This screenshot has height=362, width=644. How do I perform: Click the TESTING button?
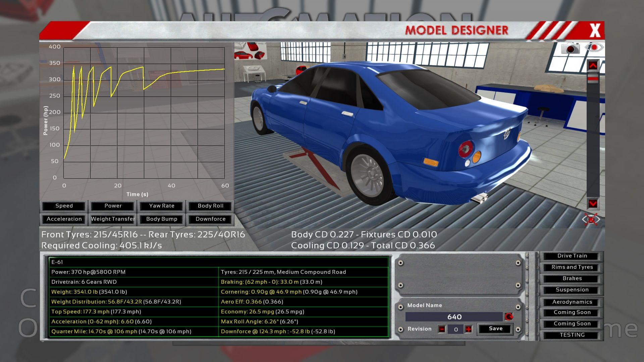point(572,335)
